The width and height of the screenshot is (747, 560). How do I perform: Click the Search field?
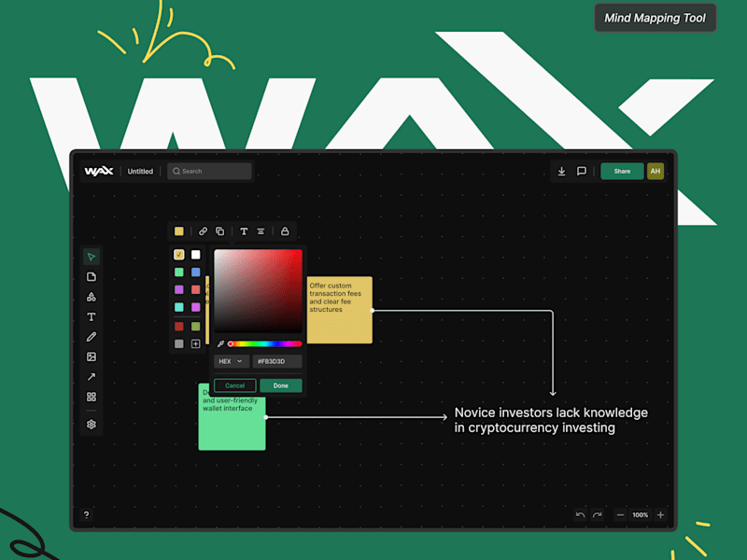pyautogui.click(x=209, y=171)
